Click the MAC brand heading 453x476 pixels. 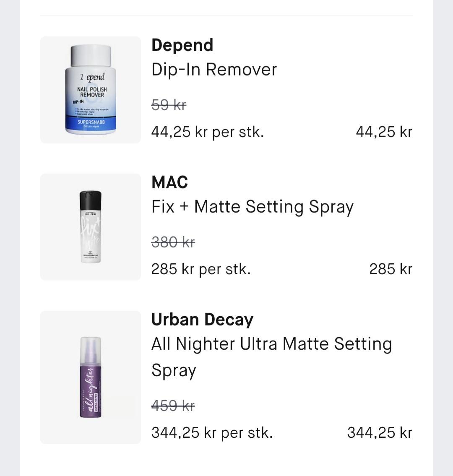(x=169, y=182)
